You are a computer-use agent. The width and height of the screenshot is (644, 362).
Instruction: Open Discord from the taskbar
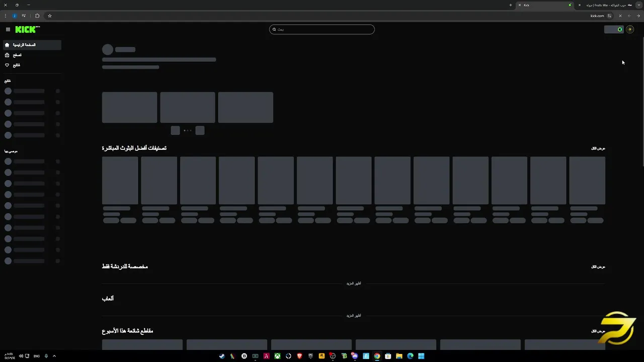[355, 356]
